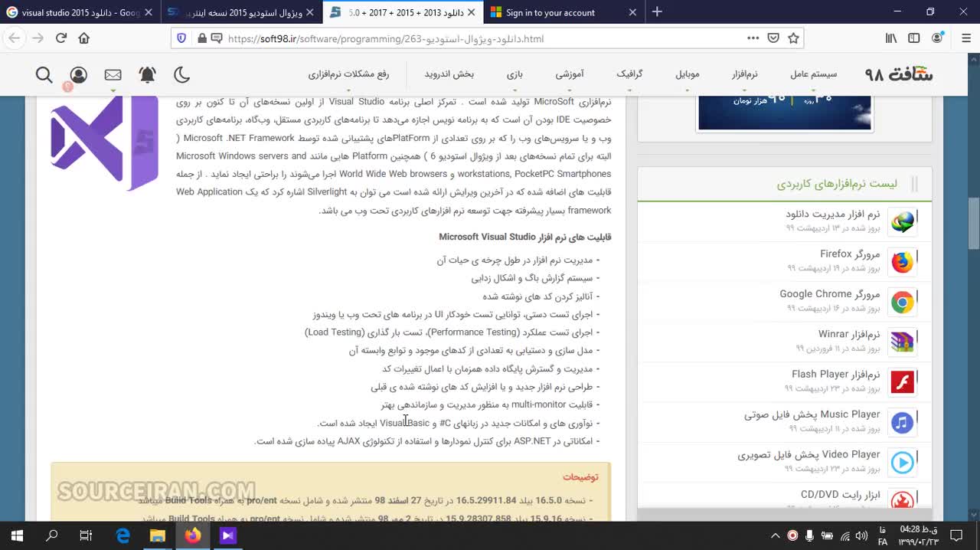Show hidden taskbar icons with chevron
Viewport: 980px width, 550px height.
[775, 535]
